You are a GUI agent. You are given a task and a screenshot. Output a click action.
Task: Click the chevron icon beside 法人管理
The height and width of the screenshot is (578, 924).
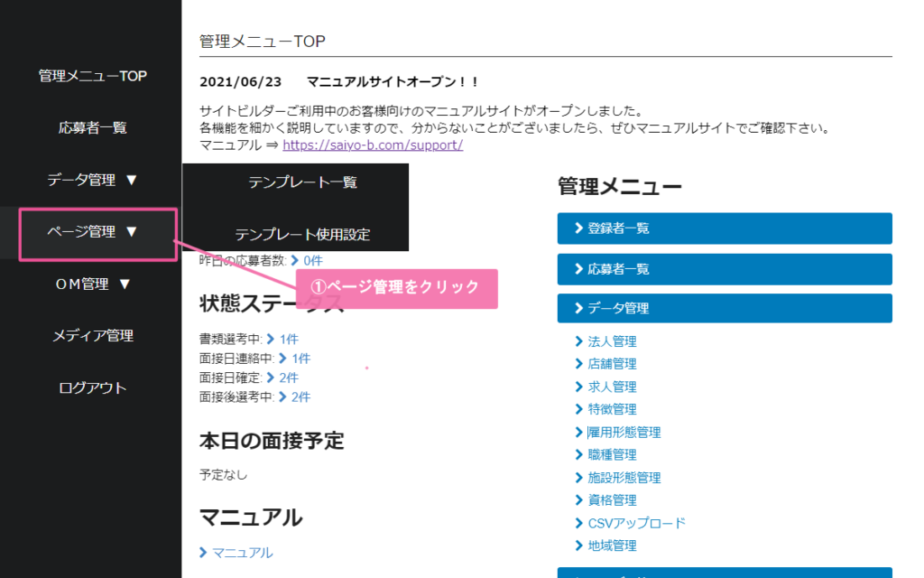(x=578, y=341)
